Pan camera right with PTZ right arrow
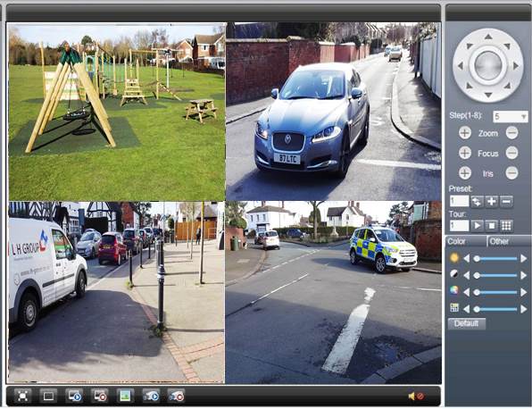532x409 pixels. pos(516,65)
